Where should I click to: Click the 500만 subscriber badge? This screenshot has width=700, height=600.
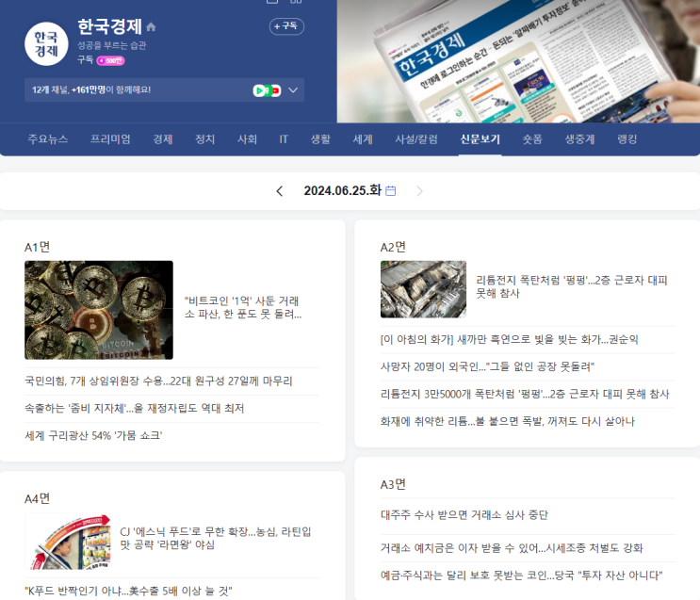click(111, 60)
